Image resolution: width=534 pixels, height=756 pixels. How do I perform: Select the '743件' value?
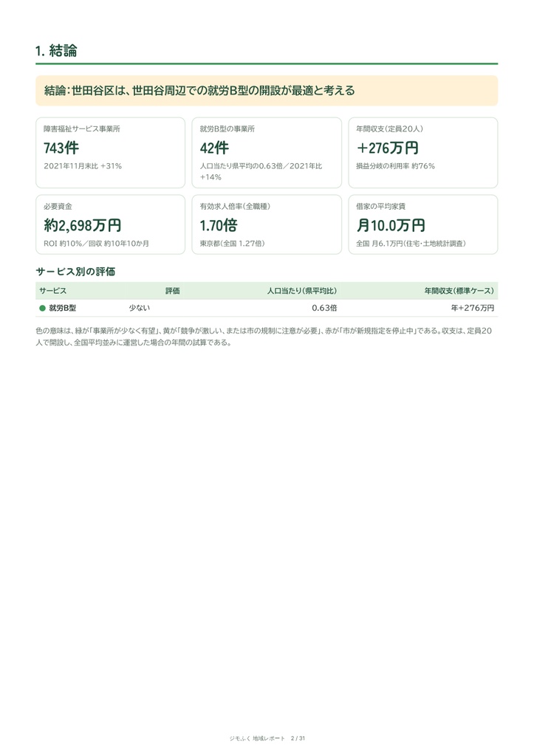[61, 148]
